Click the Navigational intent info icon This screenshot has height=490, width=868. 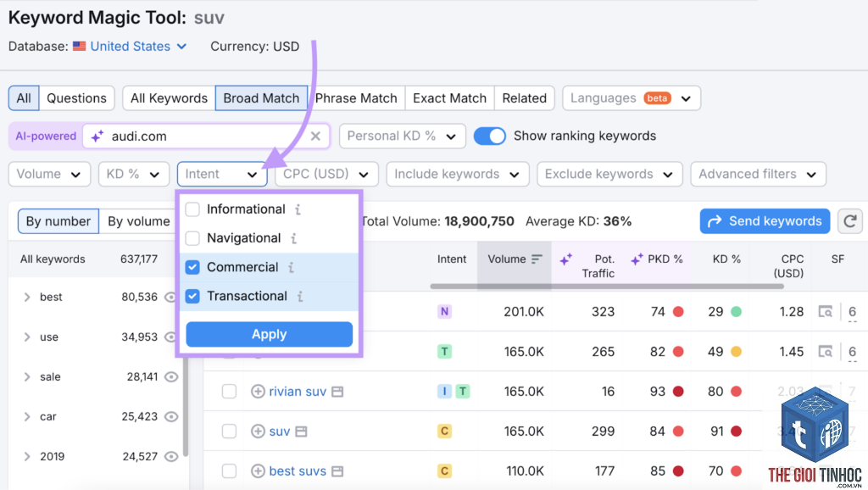pyautogui.click(x=294, y=238)
